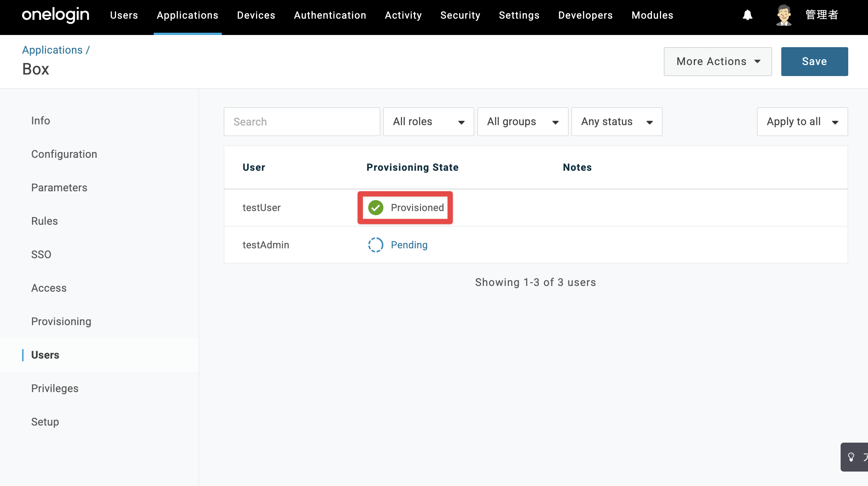
Task: Click the Box application title
Action: 36,69
